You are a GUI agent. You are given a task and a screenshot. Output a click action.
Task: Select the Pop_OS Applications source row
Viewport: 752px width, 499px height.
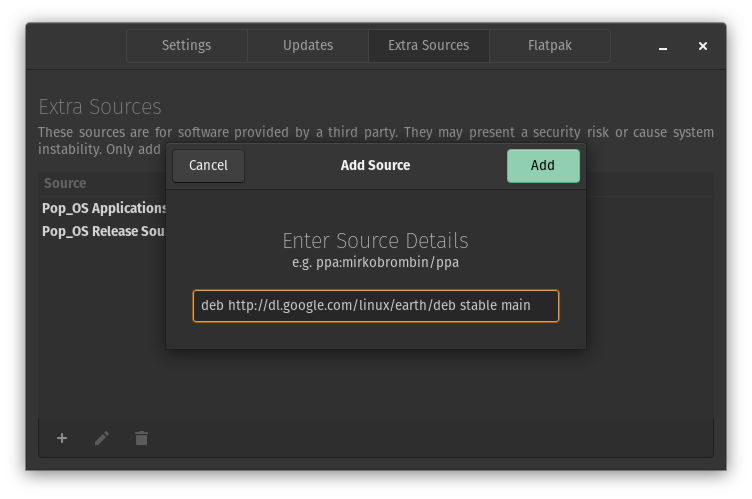(103, 208)
